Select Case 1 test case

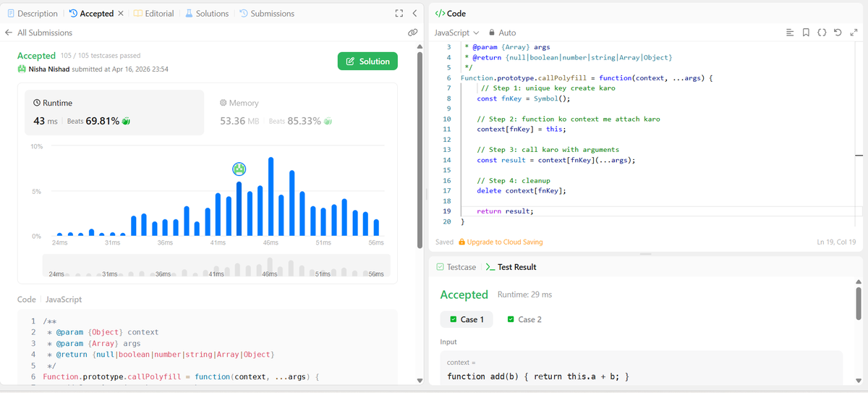click(467, 319)
